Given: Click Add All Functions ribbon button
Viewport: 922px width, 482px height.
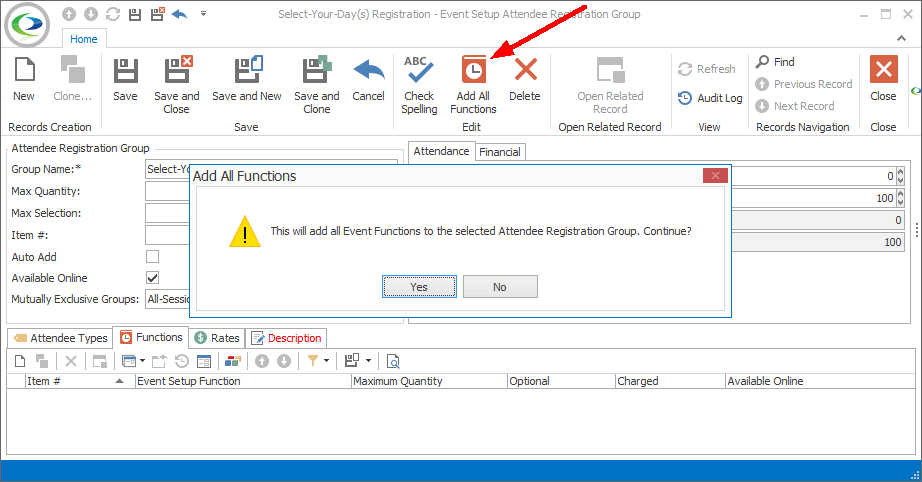Looking at the screenshot, I should (473, 85).
